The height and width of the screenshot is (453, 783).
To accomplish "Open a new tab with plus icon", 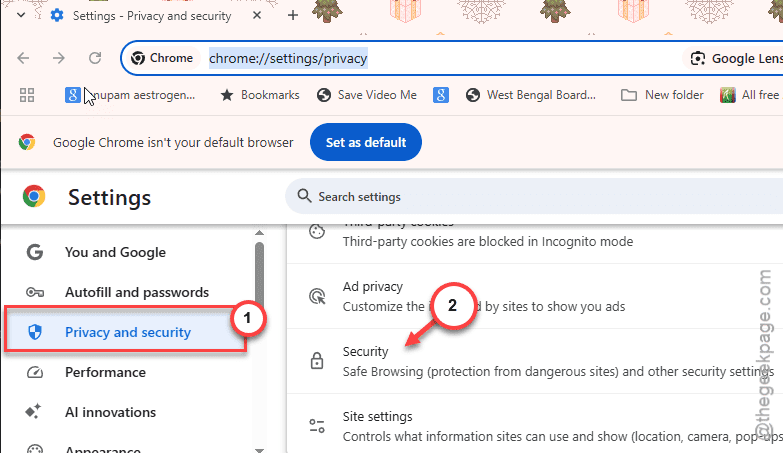I will tap(293, 15).
